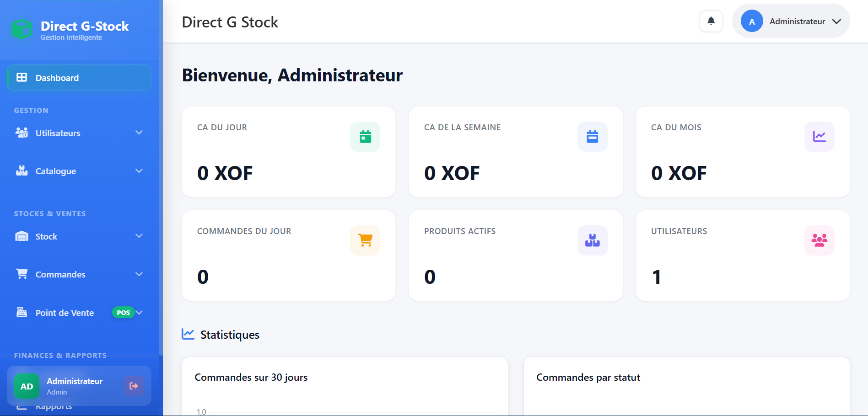Click the Administrateur name in header
The image size is (868, 416).
pyautogui.click(x=797, y=21)
